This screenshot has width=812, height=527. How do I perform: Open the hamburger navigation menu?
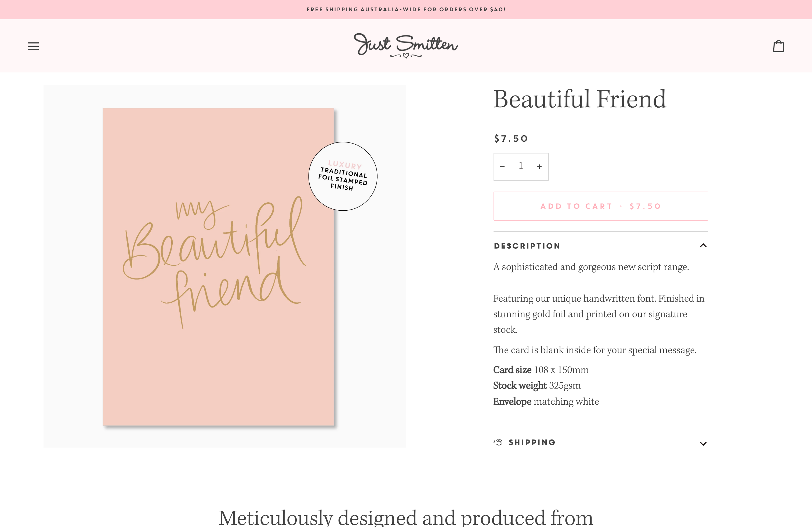click(x=33, y=46)
